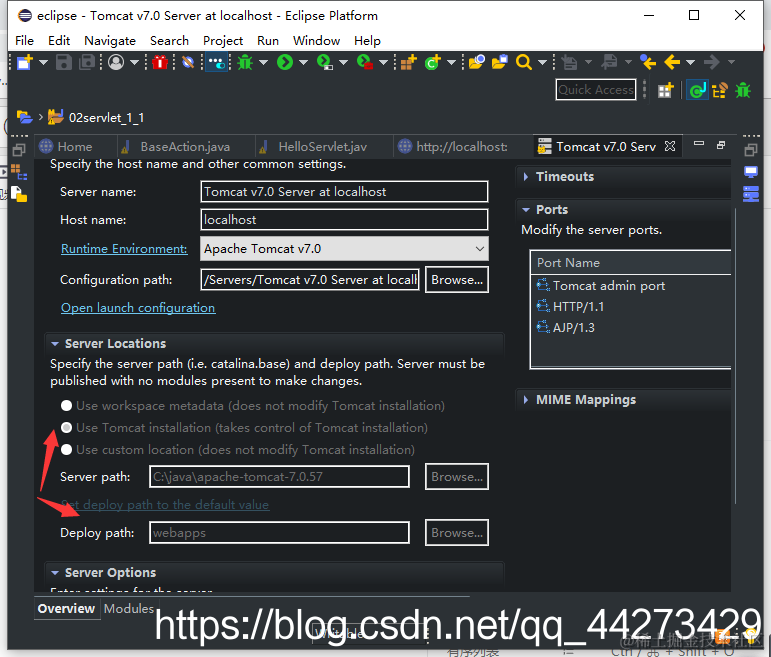
Task: Click the Open Task folder icon
Action: (x=500, y=62)
